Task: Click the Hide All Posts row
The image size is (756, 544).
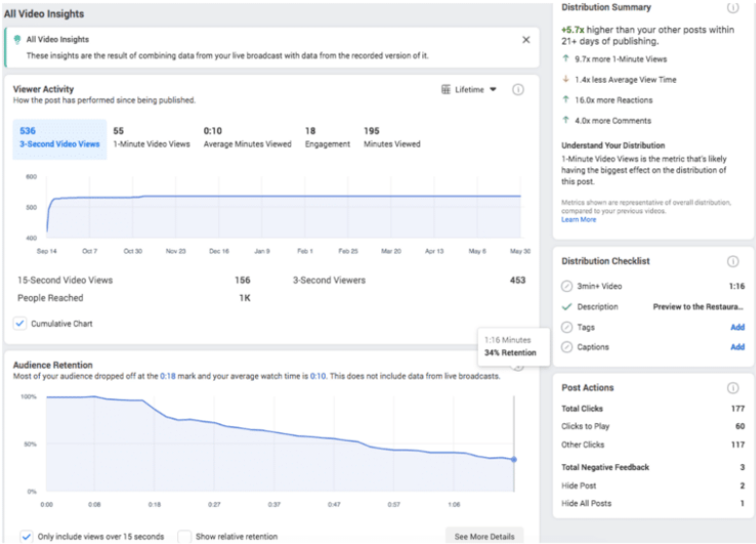Action: (x=653, y=503)
